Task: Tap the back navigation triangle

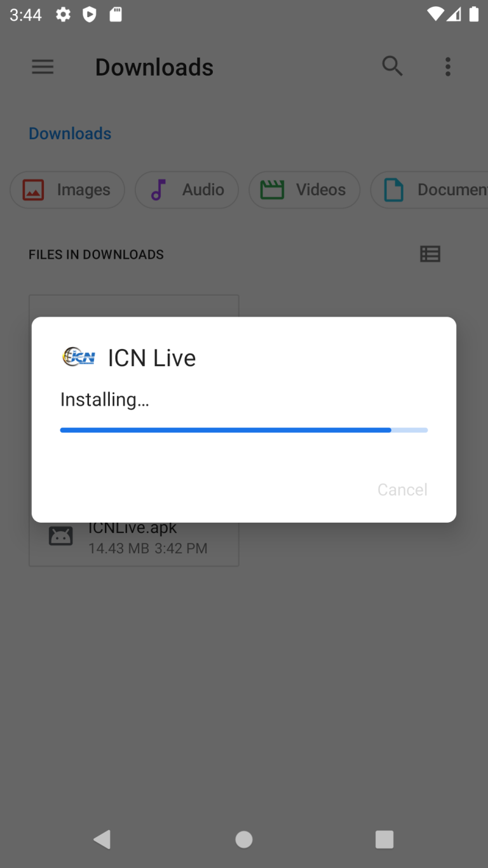Action: 102,839
